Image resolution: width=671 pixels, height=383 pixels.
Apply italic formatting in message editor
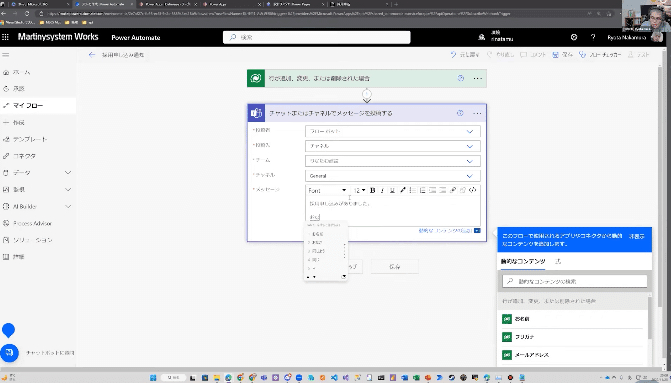click(382, 190)
